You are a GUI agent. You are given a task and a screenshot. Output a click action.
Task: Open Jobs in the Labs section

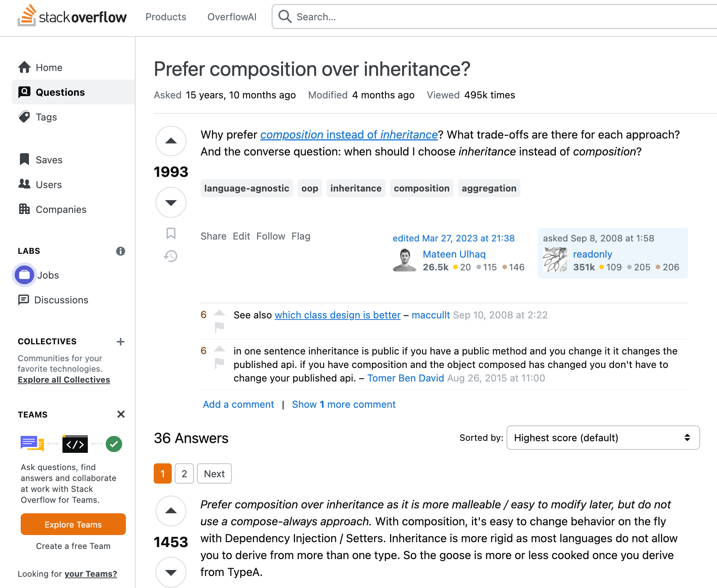click(x=48, y=275)
